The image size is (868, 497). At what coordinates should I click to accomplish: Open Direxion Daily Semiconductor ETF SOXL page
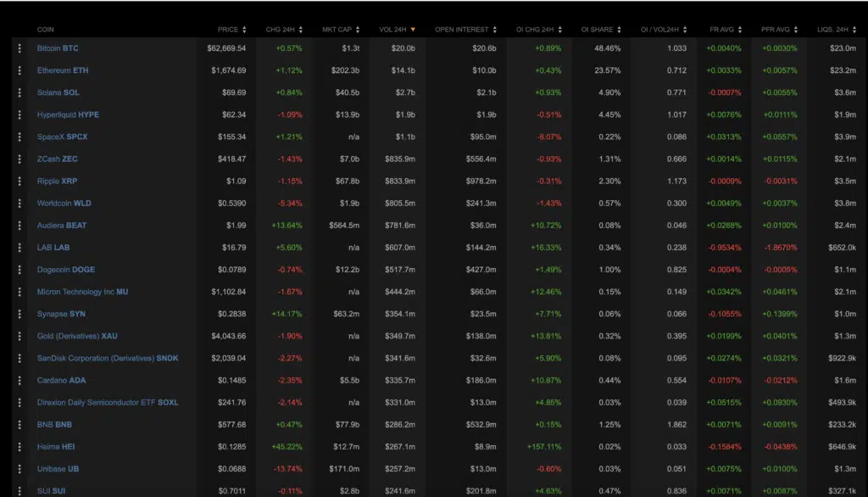108,403
